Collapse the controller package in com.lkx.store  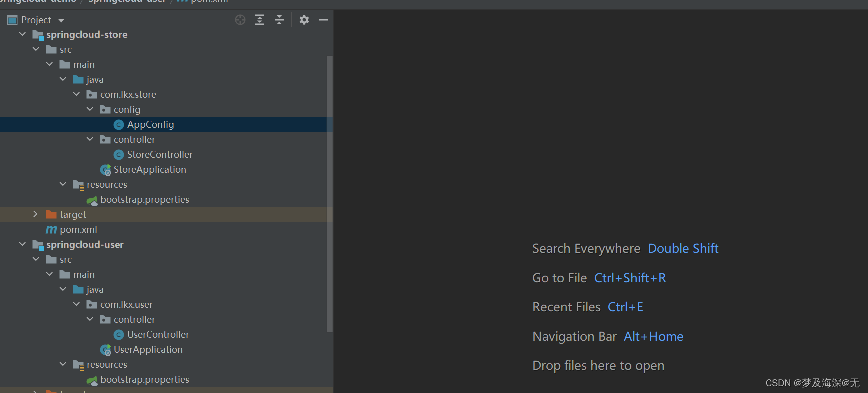point(90,139)
